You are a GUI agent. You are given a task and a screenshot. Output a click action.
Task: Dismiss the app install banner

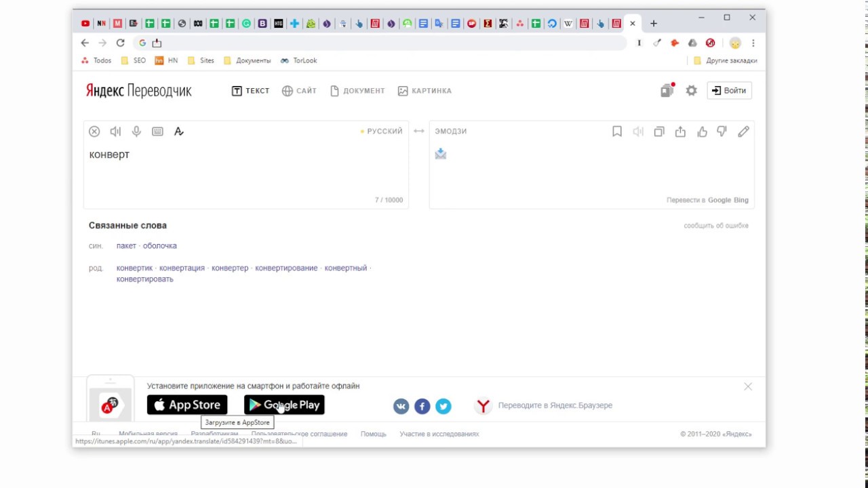[748, 386]
